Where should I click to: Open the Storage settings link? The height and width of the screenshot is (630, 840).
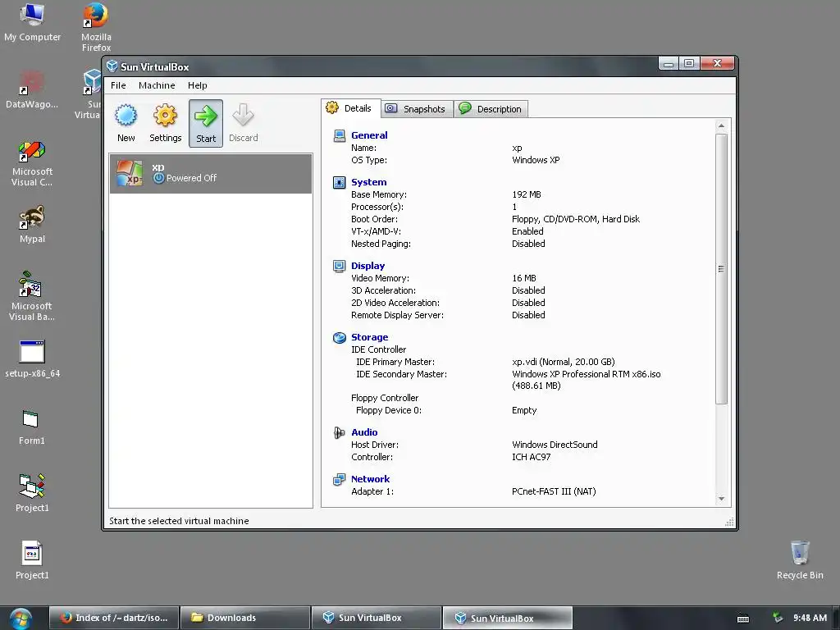click(370, 337)
